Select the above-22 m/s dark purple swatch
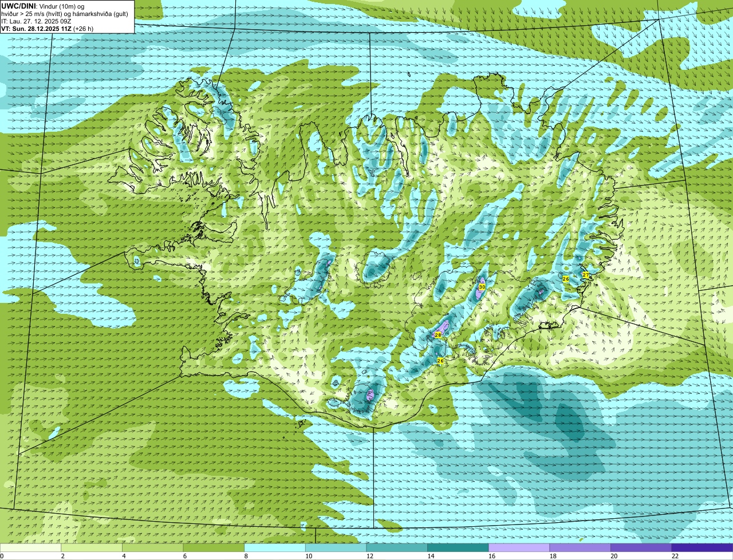This screenshot has width=733, height=560. coord(703,547)
